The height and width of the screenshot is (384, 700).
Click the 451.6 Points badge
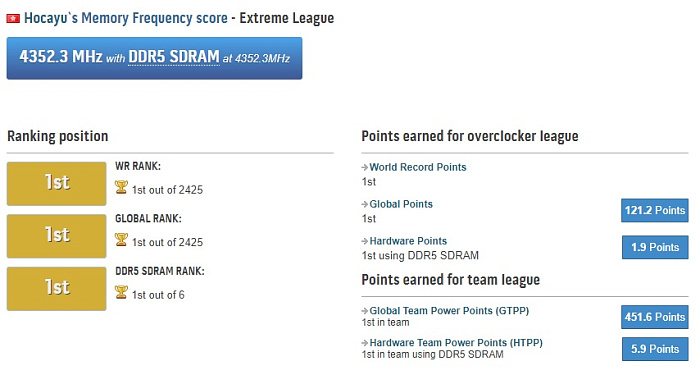pos(654,317)
